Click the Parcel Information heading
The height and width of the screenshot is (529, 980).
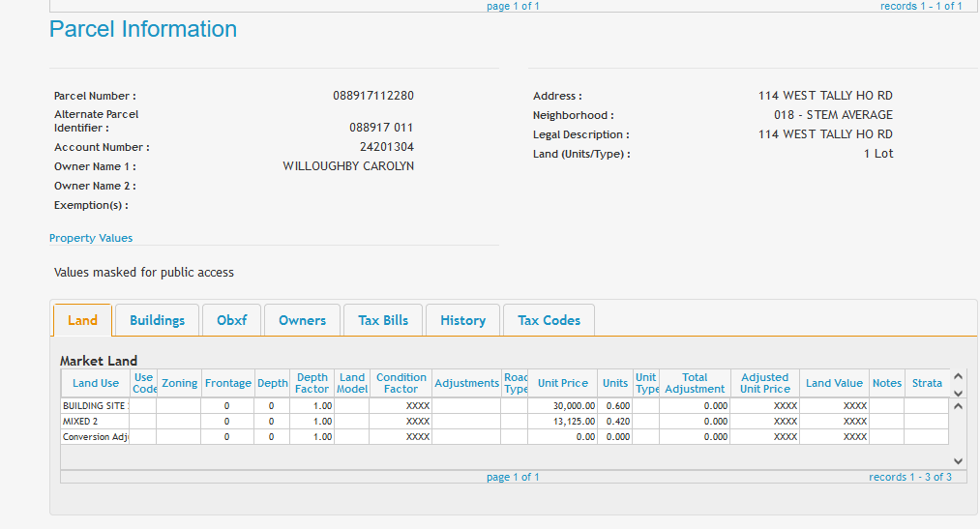143,29
